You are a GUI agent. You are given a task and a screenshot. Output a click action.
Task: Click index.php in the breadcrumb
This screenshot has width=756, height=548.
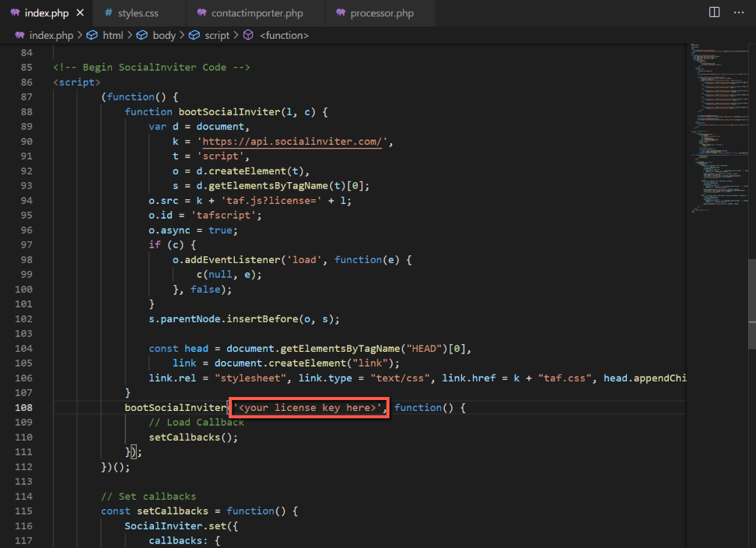coord(51,35)
